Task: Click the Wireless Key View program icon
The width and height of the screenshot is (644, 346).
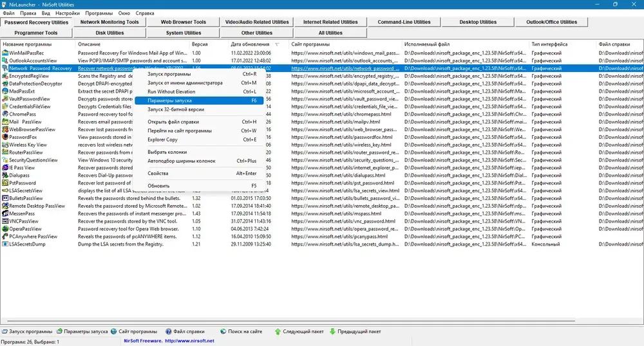Action: click(5, 145)
